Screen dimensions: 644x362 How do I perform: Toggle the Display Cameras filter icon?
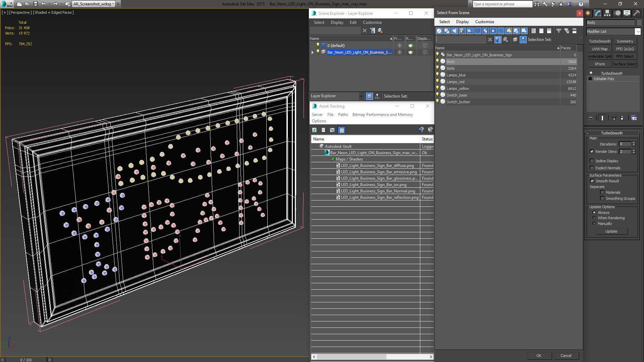462,31
